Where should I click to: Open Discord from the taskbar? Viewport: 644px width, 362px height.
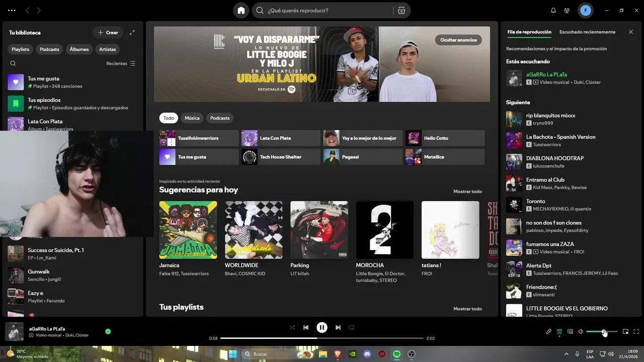[x=367, y=354]
